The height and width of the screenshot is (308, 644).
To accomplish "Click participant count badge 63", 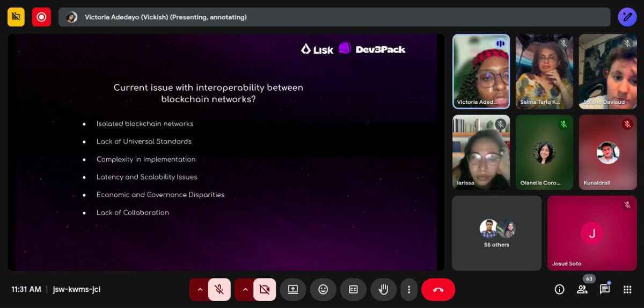I will [x=589, y=279].
